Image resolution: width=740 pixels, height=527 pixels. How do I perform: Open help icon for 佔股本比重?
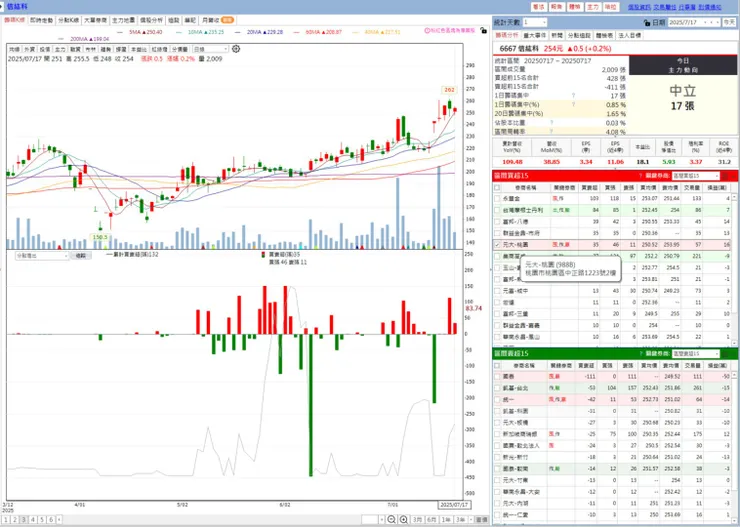click(551, 123)
